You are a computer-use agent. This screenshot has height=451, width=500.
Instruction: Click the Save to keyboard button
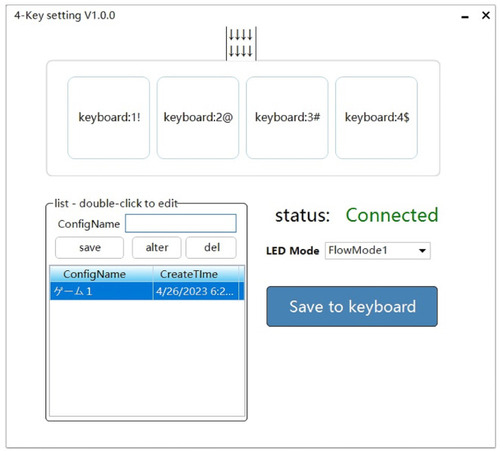352,306
